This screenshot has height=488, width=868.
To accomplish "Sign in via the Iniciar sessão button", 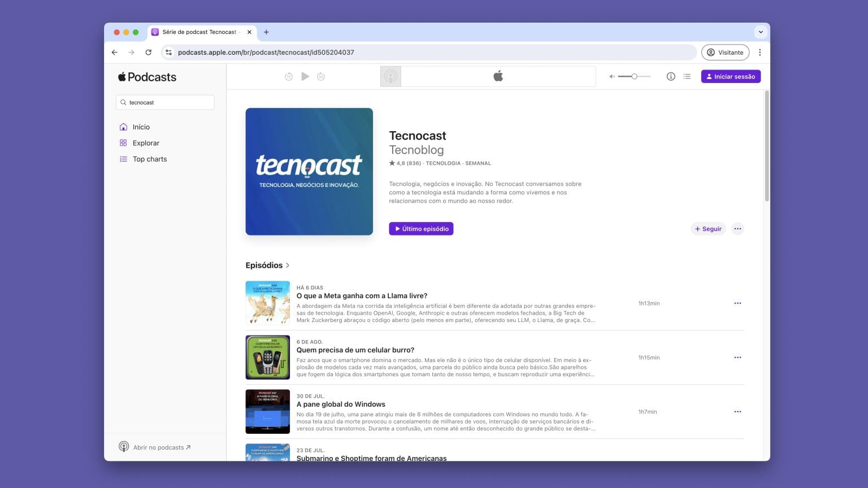I will (731, 76).
